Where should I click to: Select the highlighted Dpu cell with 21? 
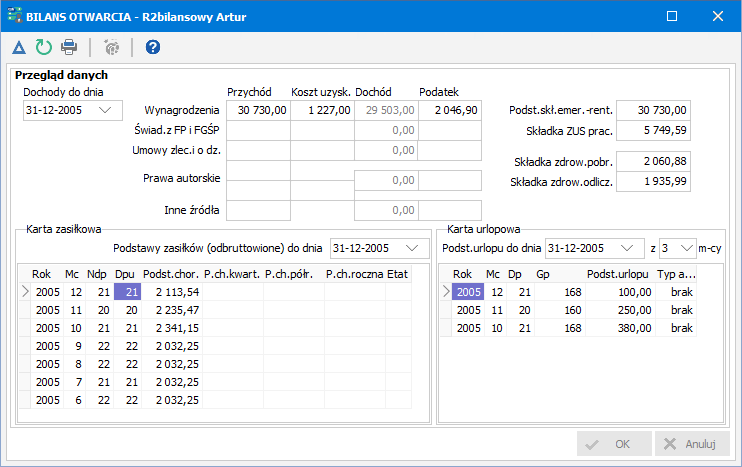(x=128, y=292)
